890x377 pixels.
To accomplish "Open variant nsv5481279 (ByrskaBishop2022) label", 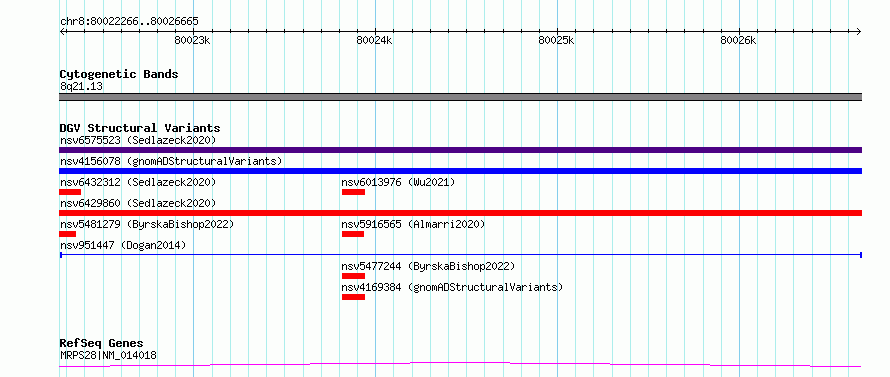I will point(147,224).
